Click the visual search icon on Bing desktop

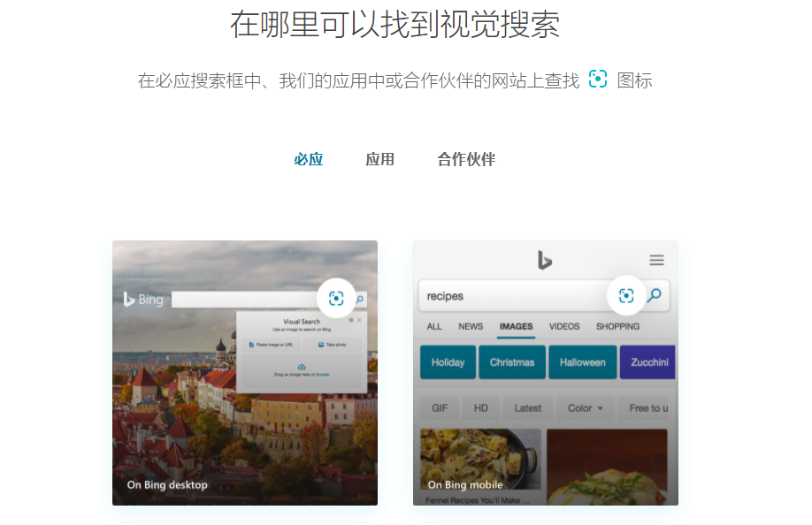[336, 299]
